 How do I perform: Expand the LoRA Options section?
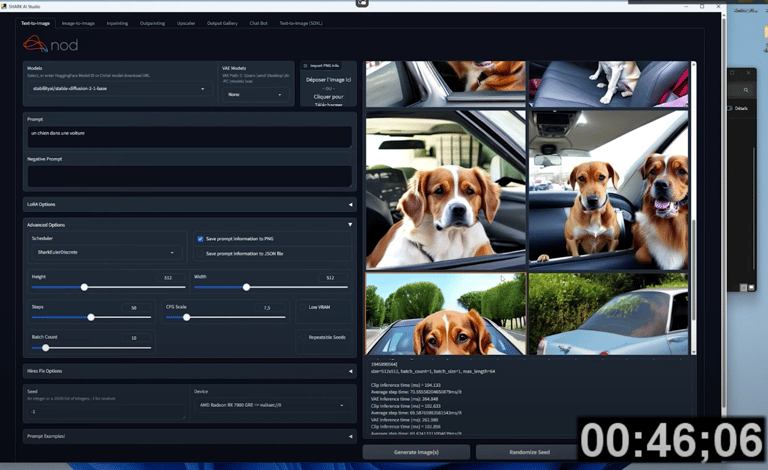click(x=190, y=204)
